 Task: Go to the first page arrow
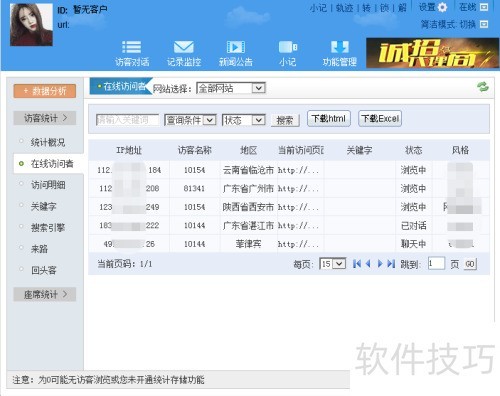click(x=357, y=264)
